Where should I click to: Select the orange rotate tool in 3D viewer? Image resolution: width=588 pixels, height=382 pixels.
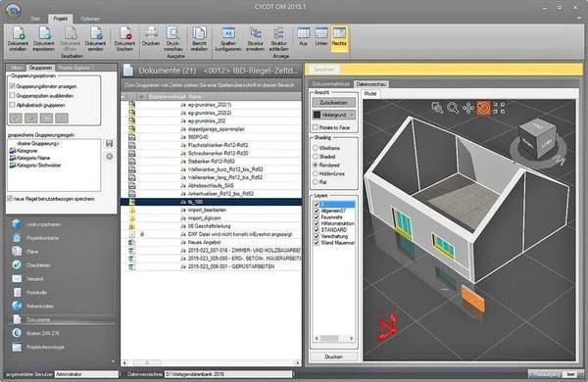[483, 108]
